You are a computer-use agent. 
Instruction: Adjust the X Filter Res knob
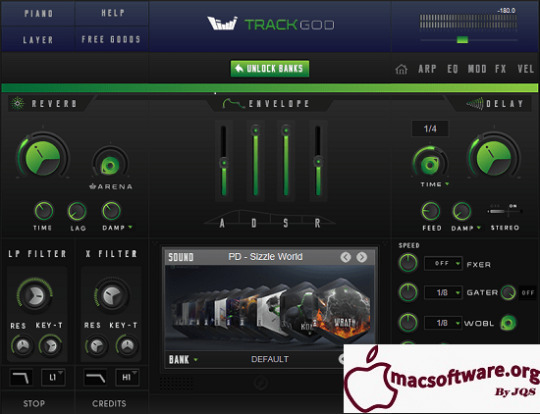click(x=96, y=345)
